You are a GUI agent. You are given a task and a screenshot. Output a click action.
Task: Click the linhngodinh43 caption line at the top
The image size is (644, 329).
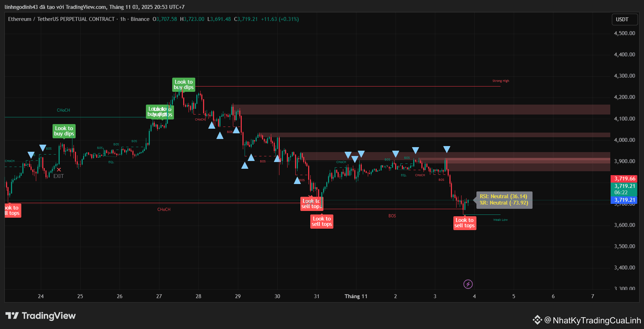[94, 7]
